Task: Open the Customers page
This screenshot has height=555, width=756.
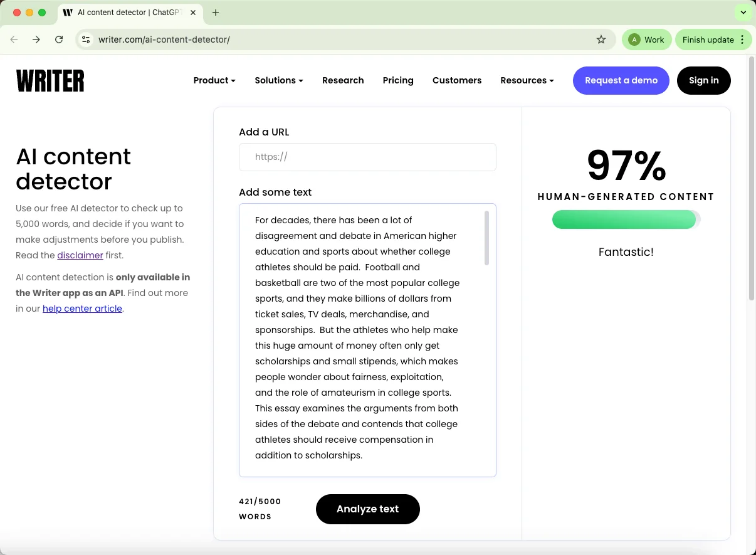Action: pyautogui.click(x=457, y=80)
